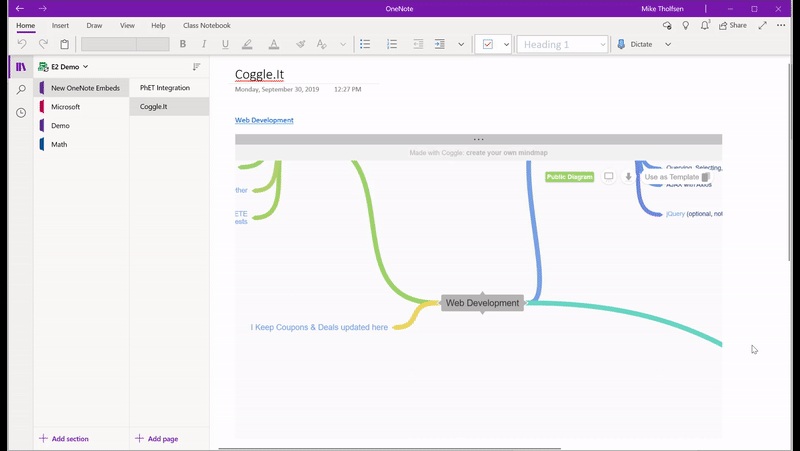
Task: Enter full screen mode
Action: [762, 26]
